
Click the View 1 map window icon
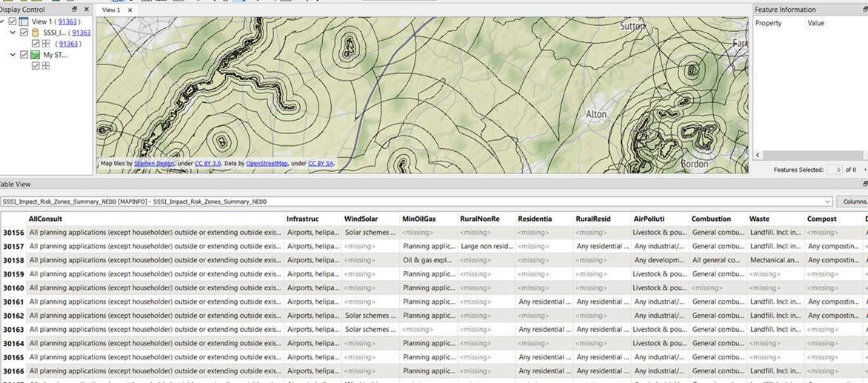tap(23, 21)
